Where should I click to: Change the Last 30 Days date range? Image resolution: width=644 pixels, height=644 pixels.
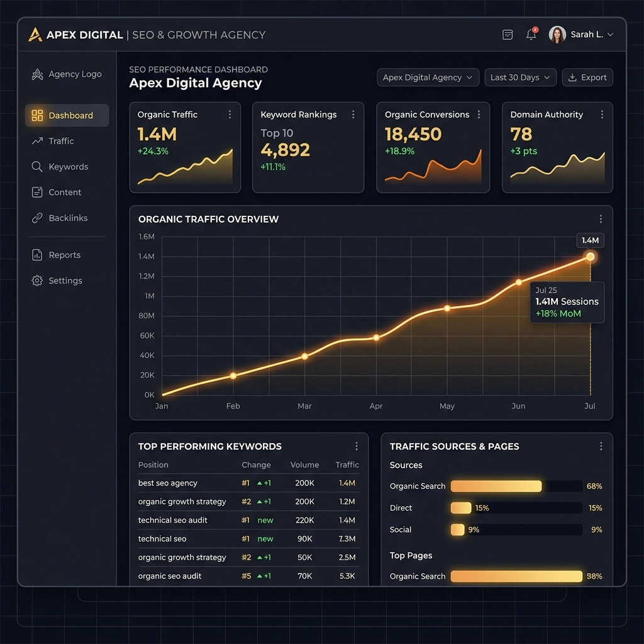[x=520, y=77]
